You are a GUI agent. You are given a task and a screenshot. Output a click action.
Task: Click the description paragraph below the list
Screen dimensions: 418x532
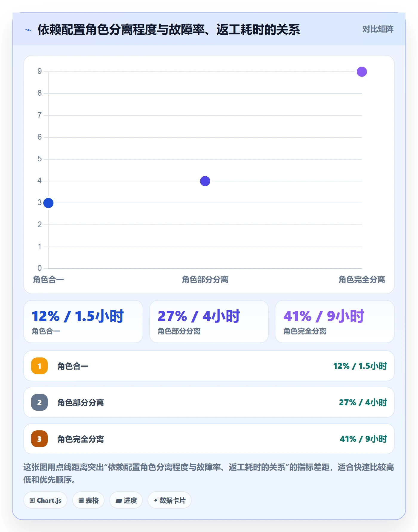click(x=209, y=473)
